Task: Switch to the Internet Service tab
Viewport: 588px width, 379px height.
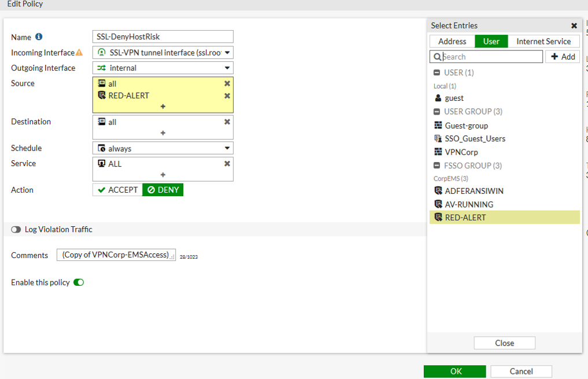Action: (543, 41)
